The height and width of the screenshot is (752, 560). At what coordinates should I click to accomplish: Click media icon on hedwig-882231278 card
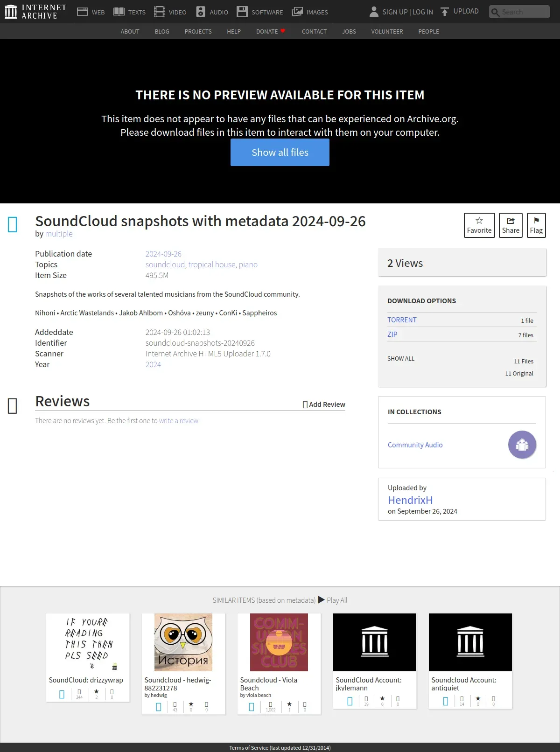158,707
